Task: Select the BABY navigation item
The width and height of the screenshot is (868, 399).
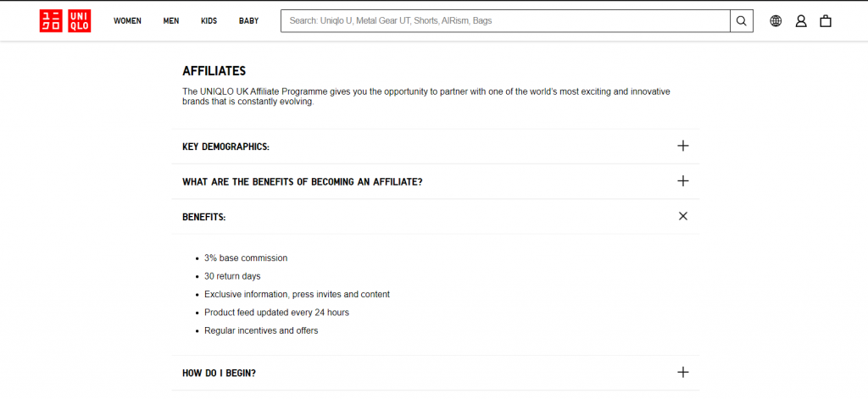Action: point(248,21)
